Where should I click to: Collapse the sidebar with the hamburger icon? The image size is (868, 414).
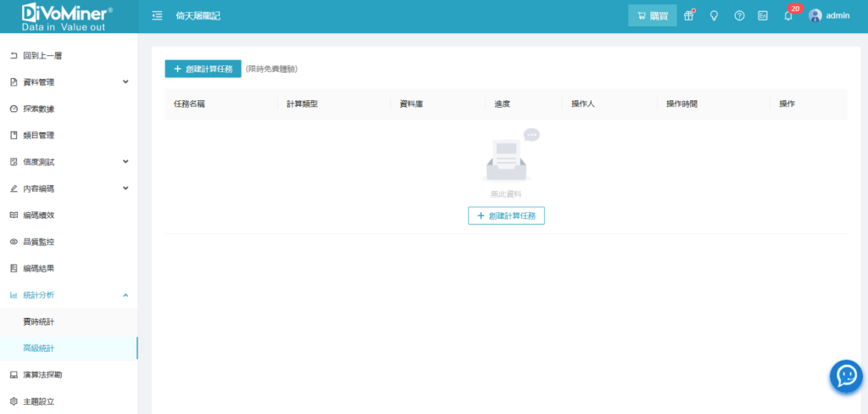157,15
